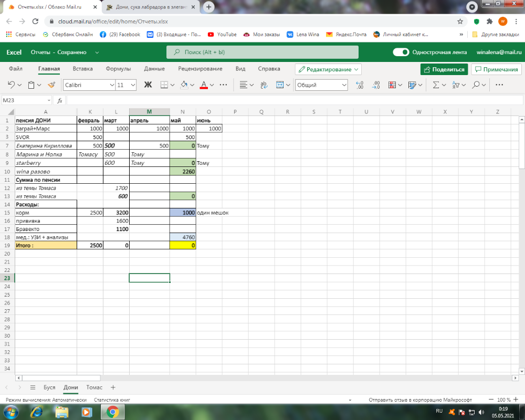The height and width of the screenshot is (420, 525).
Task: Open the Формулы ribbon tab
Action: 118,69
